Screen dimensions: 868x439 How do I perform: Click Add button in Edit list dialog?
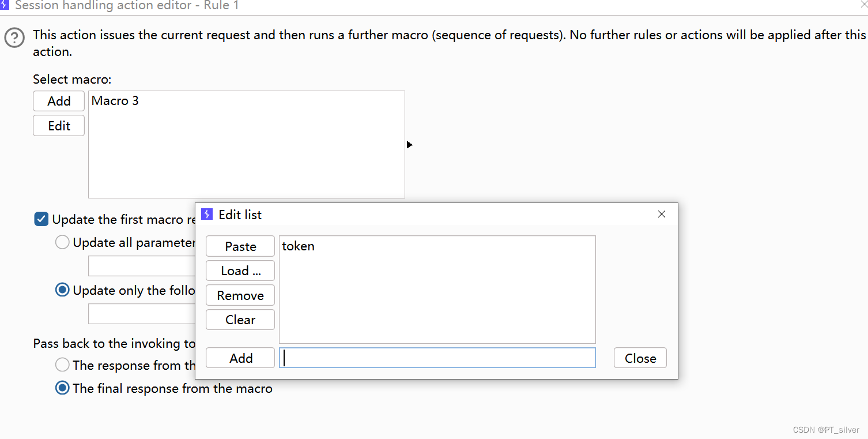pyautogui.click(x=240, y=358)
